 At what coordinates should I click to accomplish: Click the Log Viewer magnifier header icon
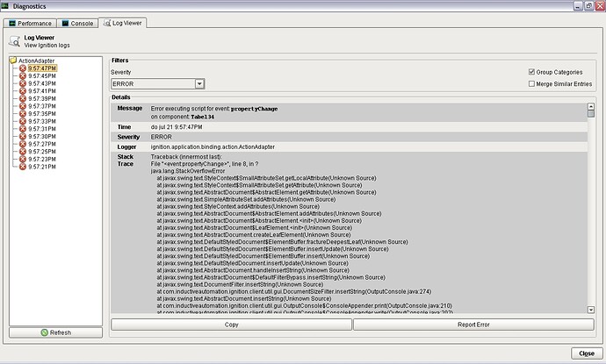point(15,41)
